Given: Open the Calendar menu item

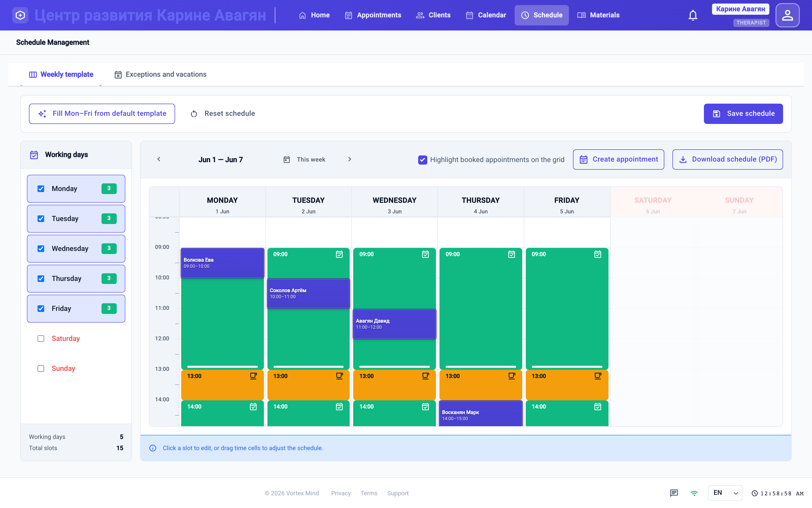Looking at the screenshot, I should (x=486, y=15).
